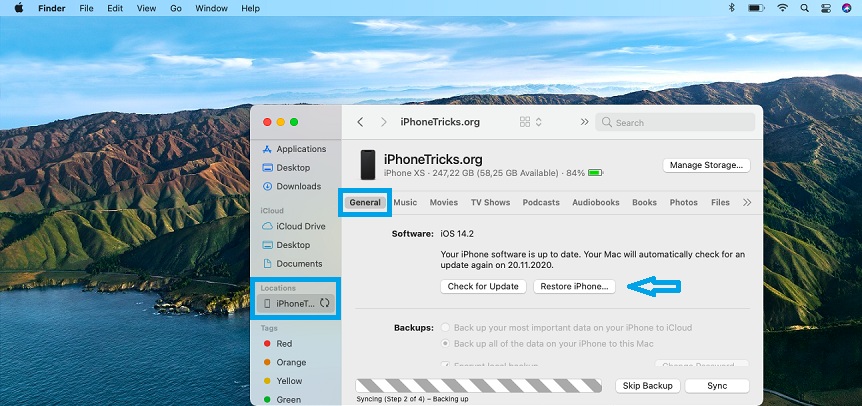Select the Orange tag

tap(285, 362)
